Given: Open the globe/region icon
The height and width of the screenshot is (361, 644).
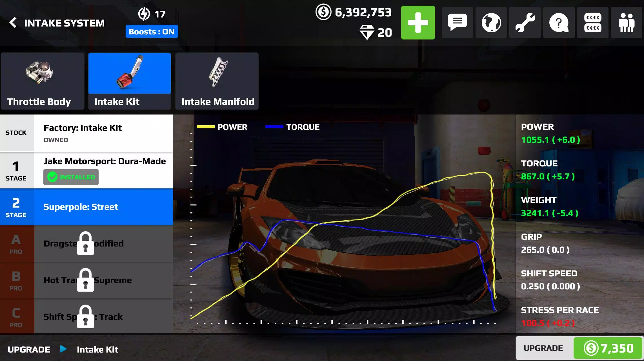Looking at the screenshot, I should pyautogui.click(x=492, y=23).
